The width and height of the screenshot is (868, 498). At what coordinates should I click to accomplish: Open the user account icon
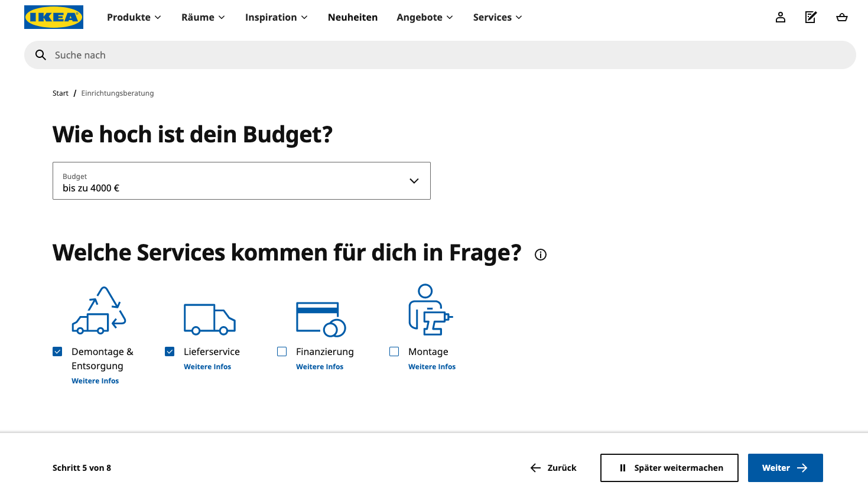coord(781,17)
